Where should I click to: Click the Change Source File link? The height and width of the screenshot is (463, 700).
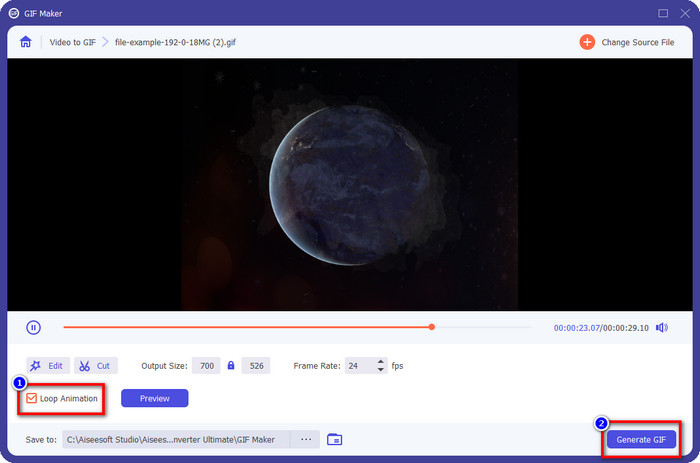point(638,42)
